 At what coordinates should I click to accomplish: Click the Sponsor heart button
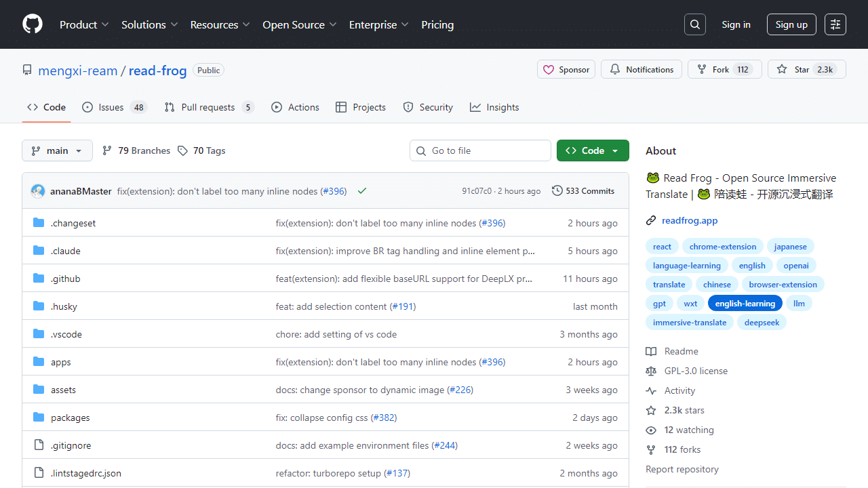566,70
